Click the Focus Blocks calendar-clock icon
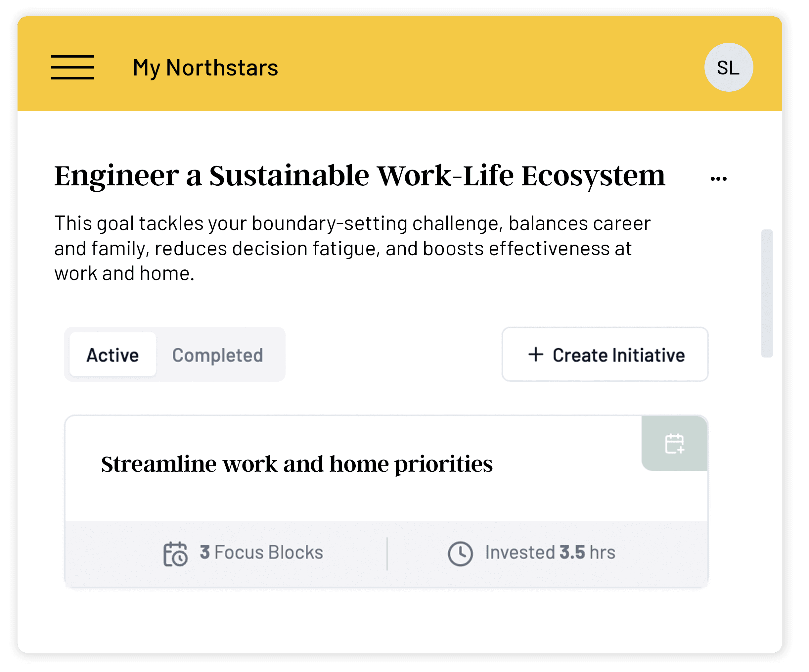 [175, 554]
